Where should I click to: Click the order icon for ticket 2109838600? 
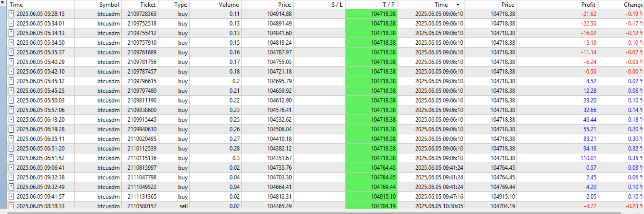click(12, 110)
